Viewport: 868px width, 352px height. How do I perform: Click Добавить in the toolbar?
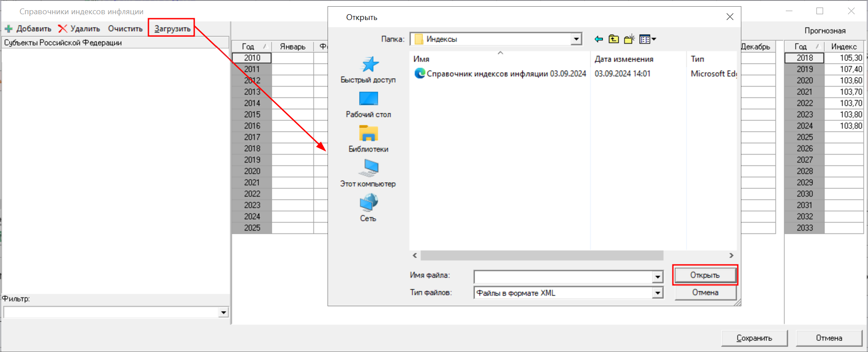coord(28,28)
